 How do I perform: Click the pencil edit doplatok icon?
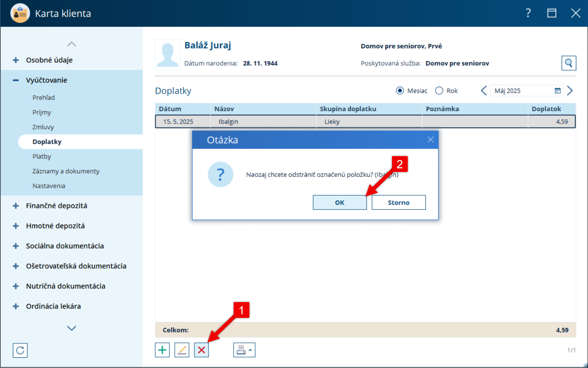point(182,350)
